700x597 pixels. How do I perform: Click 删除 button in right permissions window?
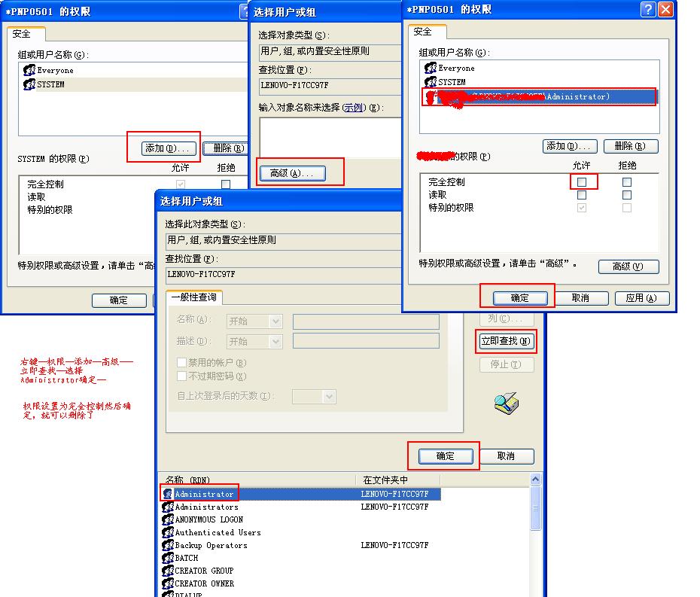point(630,146)
